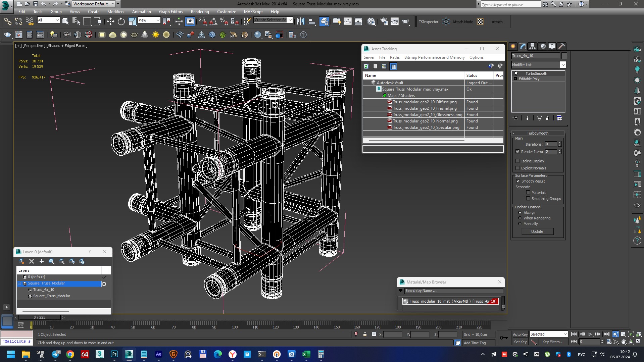The height and width of the screenshot is (362, 644).
Task: Open the Modifier List dropdown
Action: 563,65
